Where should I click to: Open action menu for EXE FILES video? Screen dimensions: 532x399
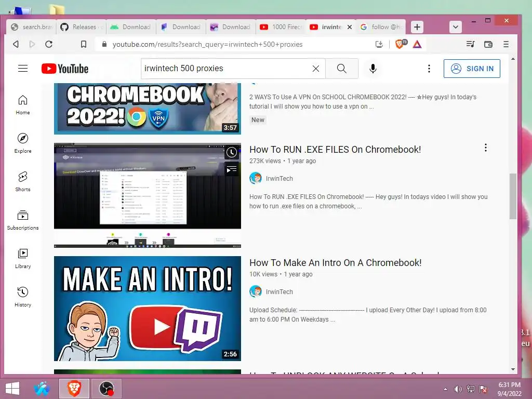tap(486, 148)
